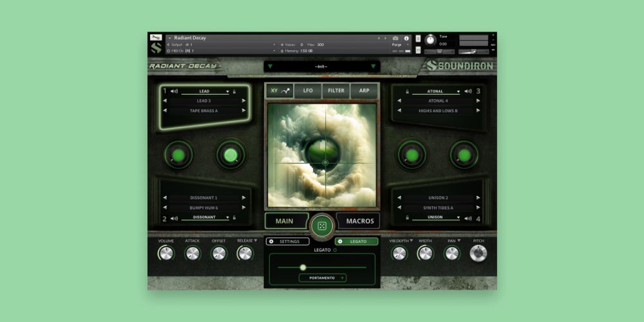The image size is (644, 322).
Task: Click the Pitch wheel knob
Action: pos(478,253)
